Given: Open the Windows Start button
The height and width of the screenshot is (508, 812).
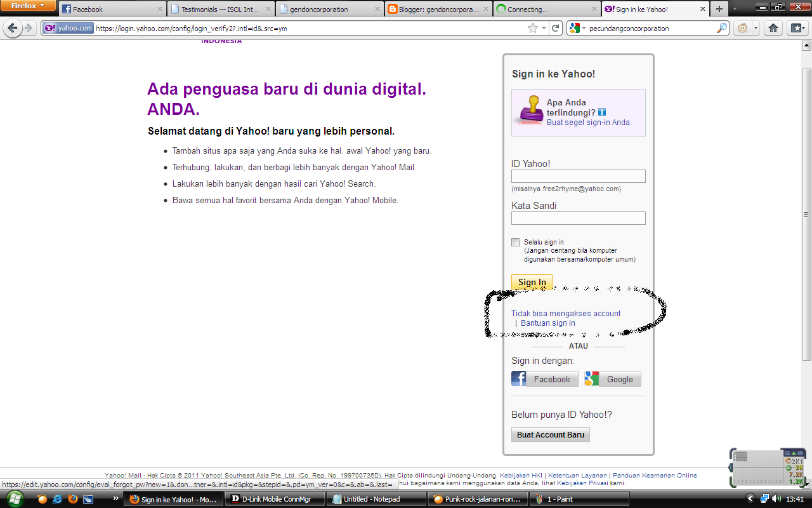Looking at the screenshot, I should pos(15,498).
